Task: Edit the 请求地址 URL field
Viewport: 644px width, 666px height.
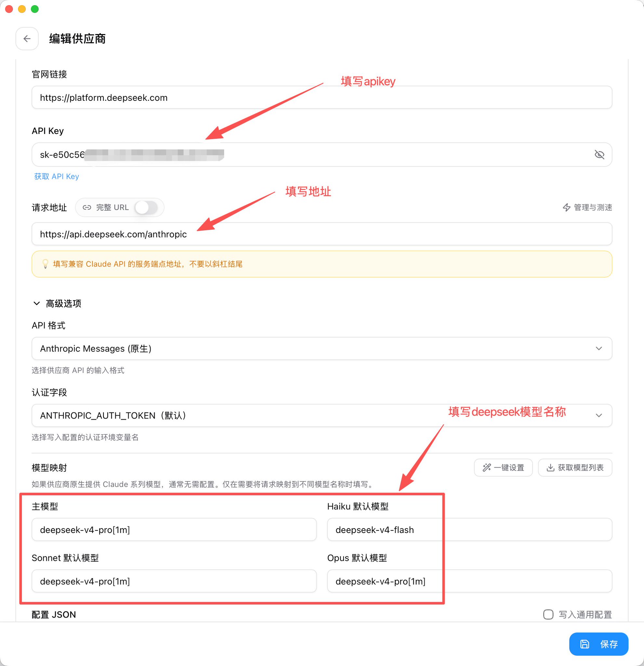Action: click(x=322, y=234)
